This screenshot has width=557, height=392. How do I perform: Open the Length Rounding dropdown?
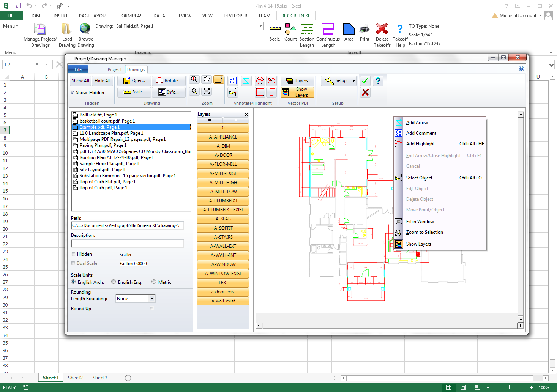click(152, 299)
